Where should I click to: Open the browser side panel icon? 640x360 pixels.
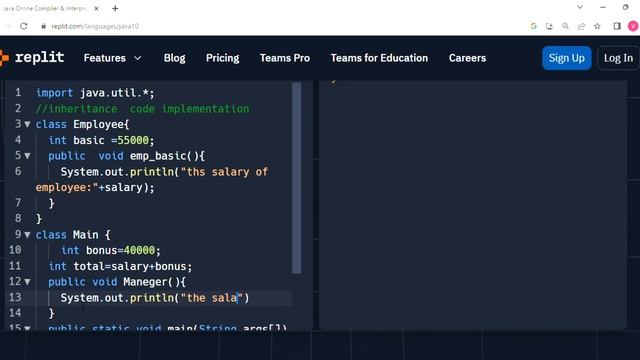pos(617,26)
